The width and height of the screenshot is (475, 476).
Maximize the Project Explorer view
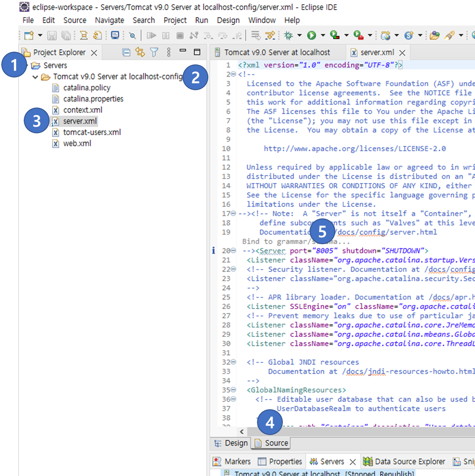click(x=197, y=52)
